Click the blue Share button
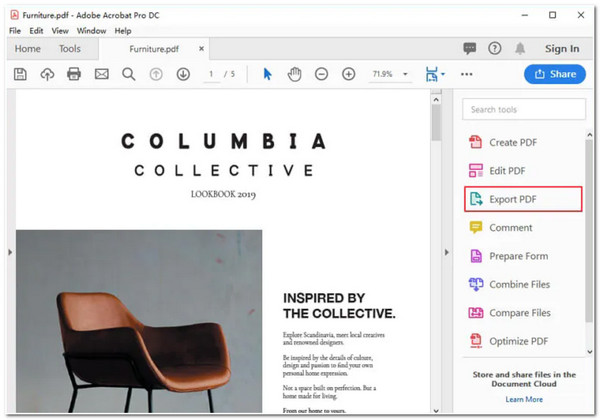Viewport: 600px width, 420px height. pyautogui.click(x=555, y=74)
